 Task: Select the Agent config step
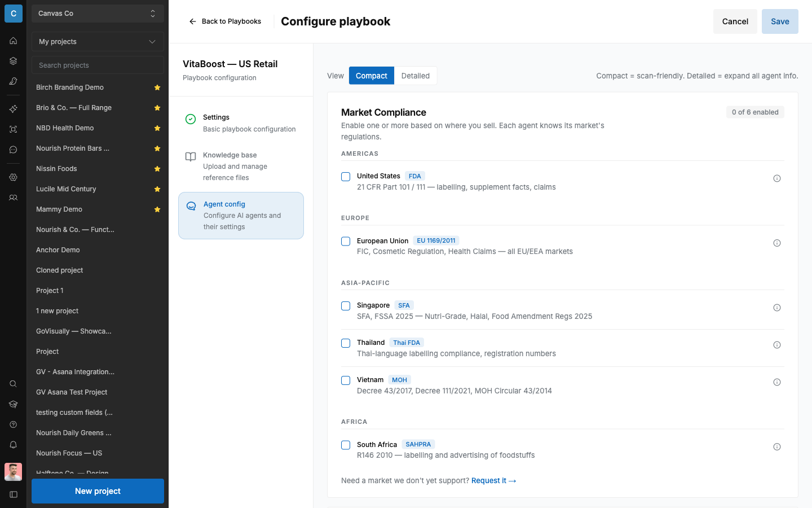pos(241,216)
